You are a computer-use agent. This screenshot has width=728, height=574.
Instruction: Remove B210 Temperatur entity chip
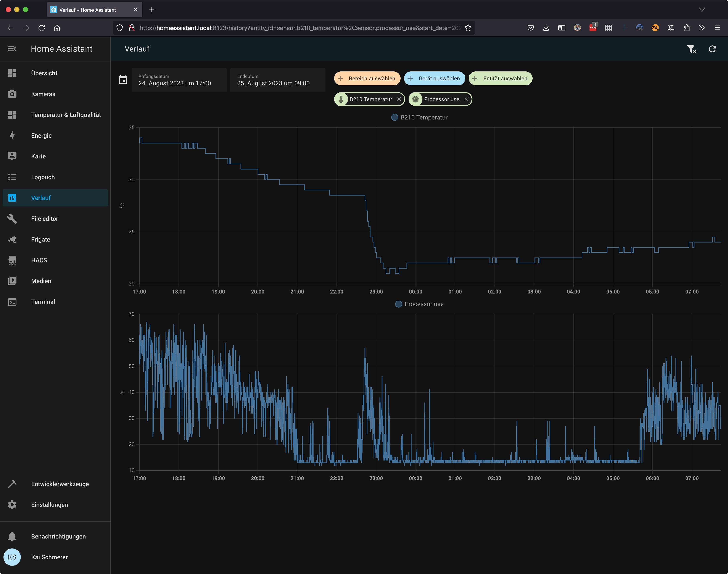click(399, 99)
